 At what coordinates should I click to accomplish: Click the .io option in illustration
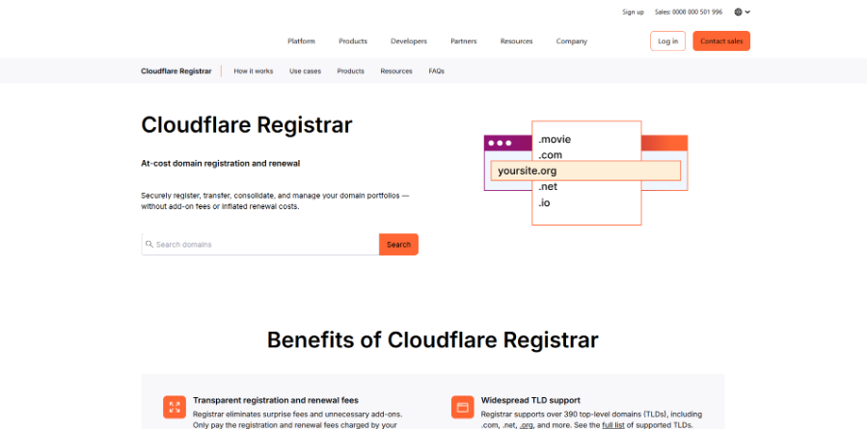[x=544, y=202]
